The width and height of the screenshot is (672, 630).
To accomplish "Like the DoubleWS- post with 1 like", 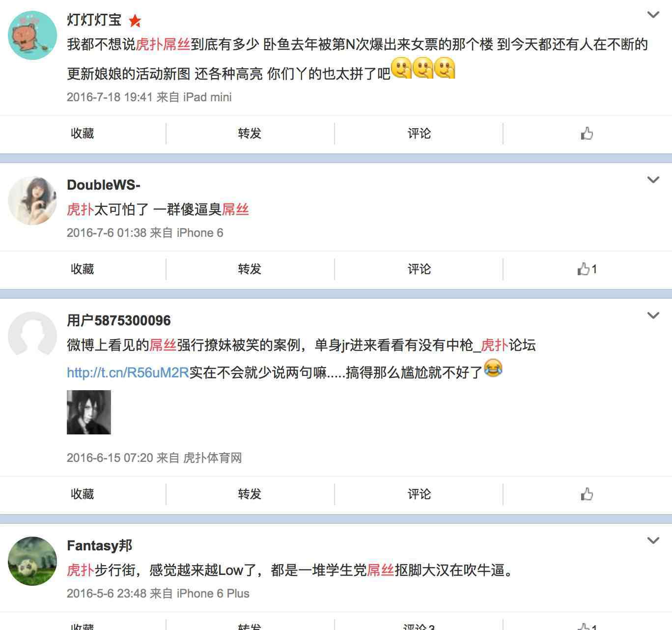I will point(587,269).
